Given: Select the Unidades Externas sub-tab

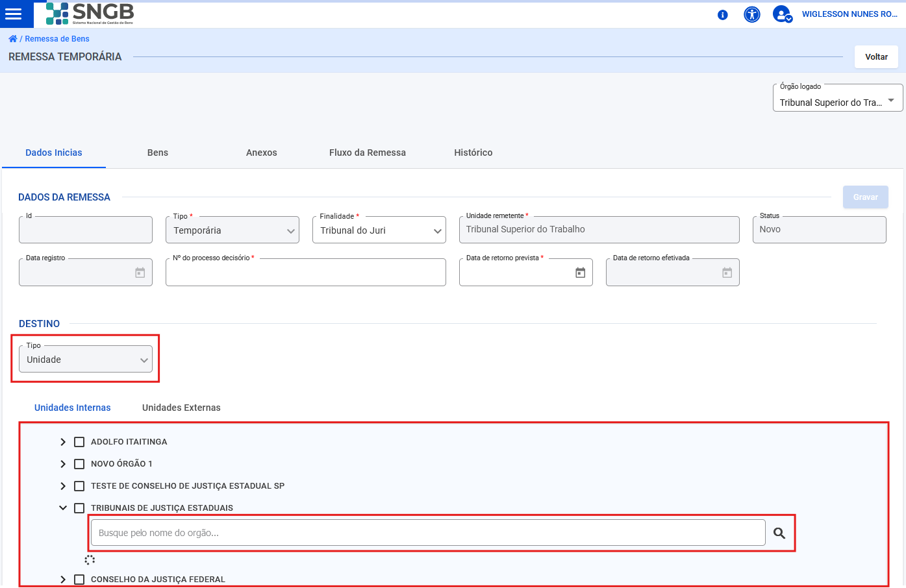Looking at the screenshot, I should click(181, 408).
